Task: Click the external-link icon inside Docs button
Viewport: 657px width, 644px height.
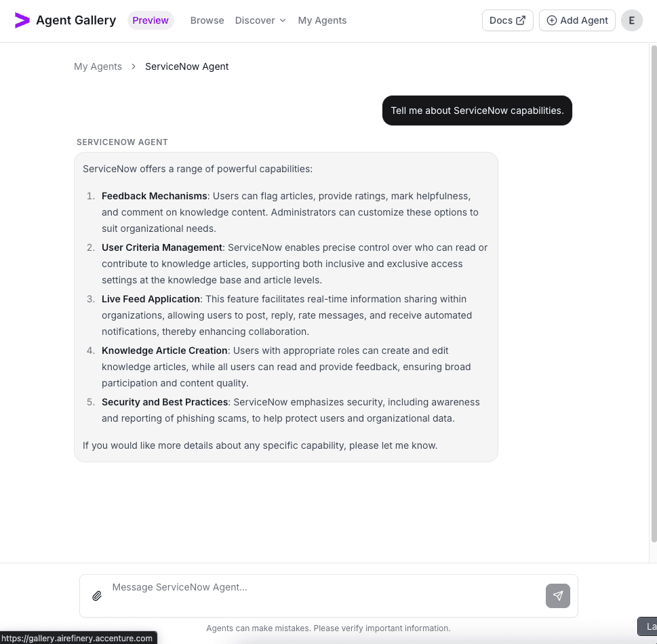Action: pyautogui.click(x=522, y=20)
